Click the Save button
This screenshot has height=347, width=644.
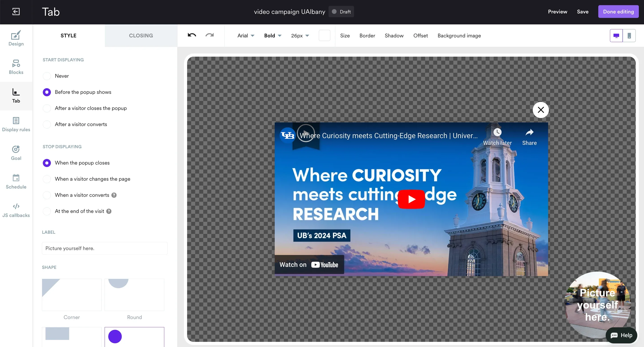pos(583,12)
